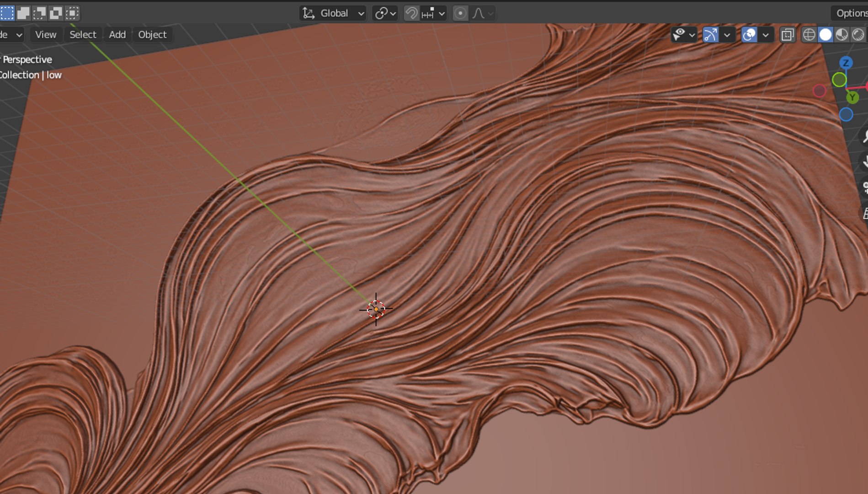Image resolution: width=868 pixels, height=494 pixels.
Task: Toggle the viewport overlays
Action: (749, 35)
